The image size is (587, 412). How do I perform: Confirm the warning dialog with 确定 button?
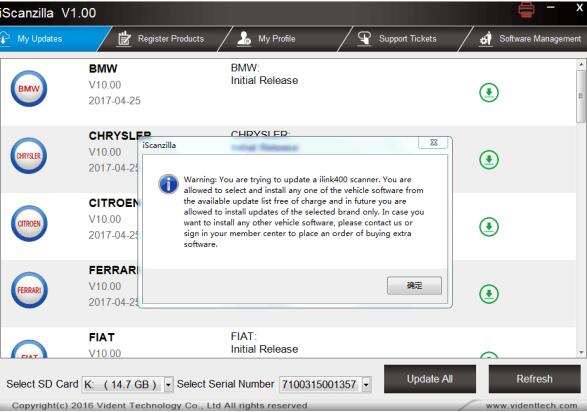(x=414, y=286)
